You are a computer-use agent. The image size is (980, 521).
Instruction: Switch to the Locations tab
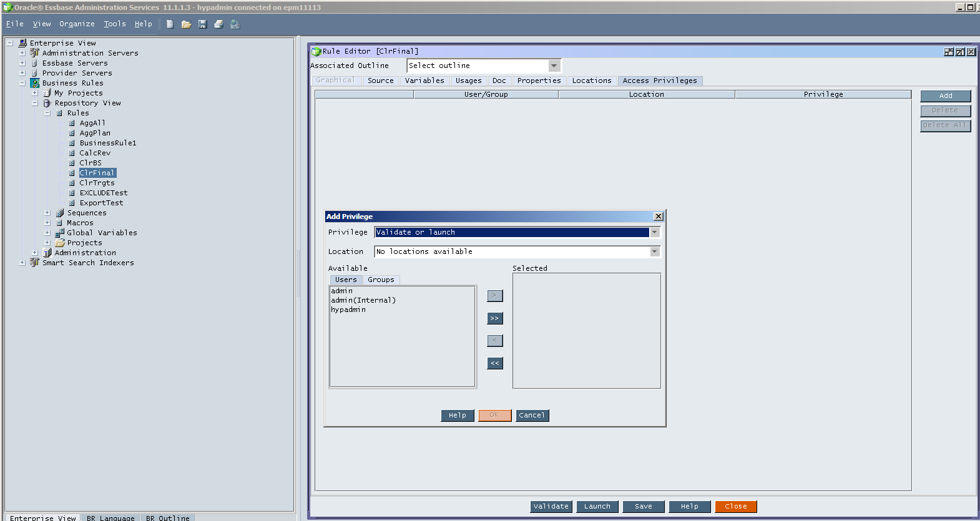[x=592, y=80]
